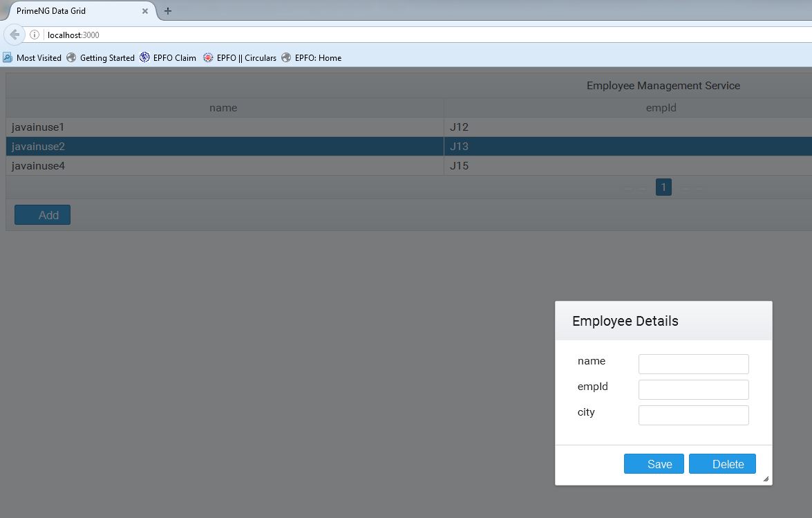Focus the name input in Employee Details

click(x=693, y=364)
